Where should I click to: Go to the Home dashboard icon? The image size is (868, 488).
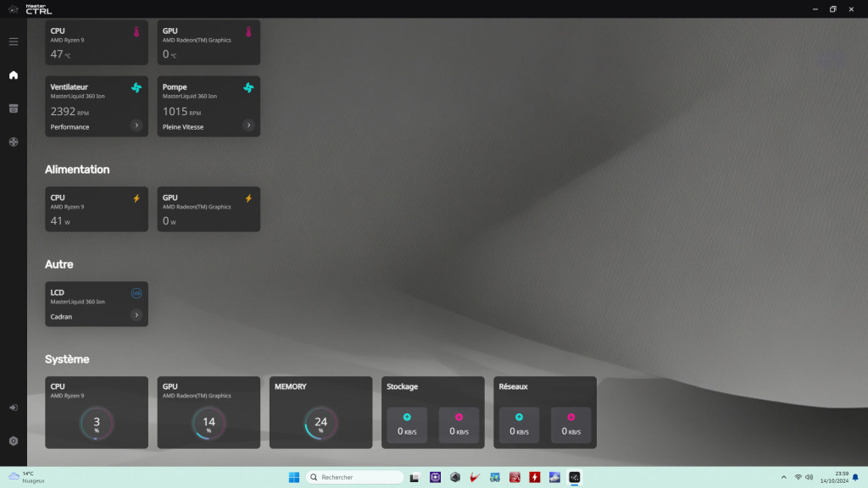click(14, 75)
